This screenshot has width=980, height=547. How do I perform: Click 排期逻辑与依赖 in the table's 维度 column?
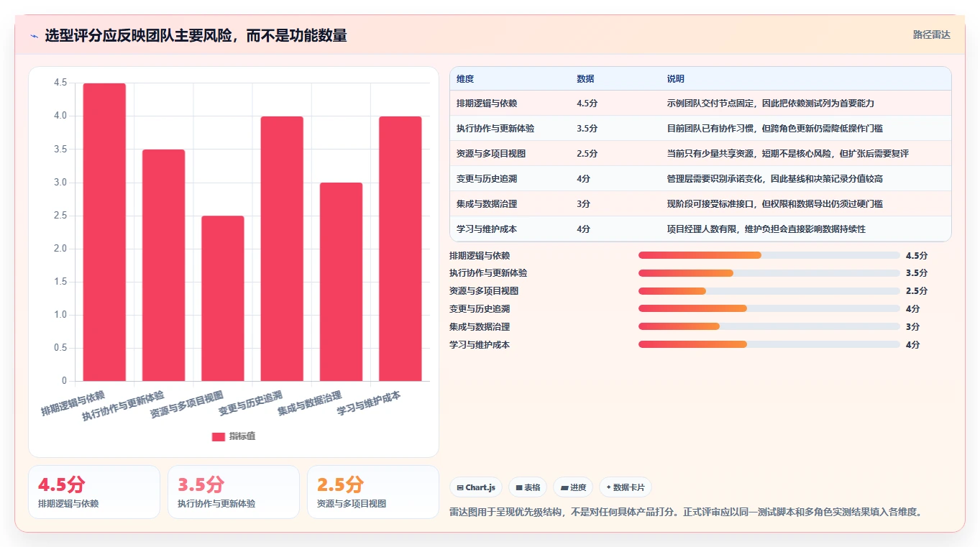[487, 104]
